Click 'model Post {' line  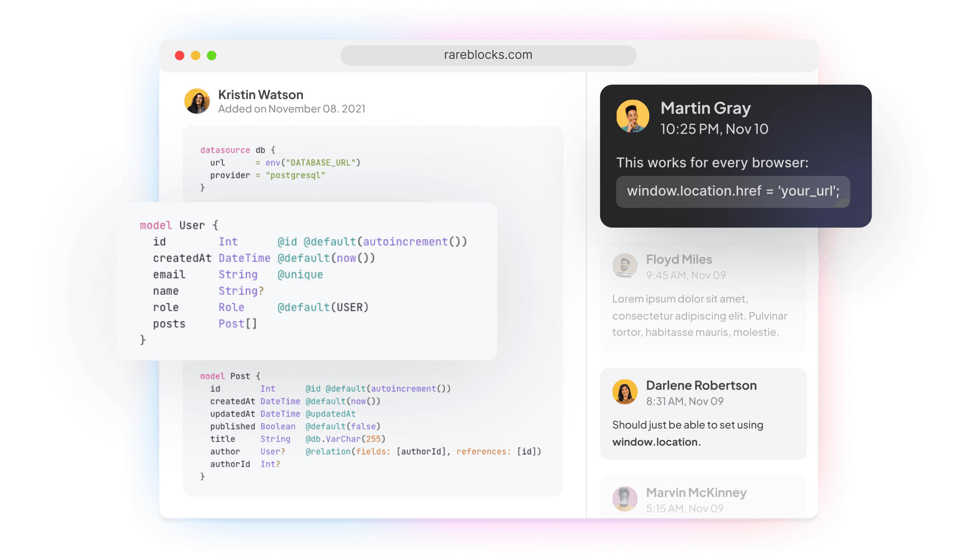(x=230, y=376)
